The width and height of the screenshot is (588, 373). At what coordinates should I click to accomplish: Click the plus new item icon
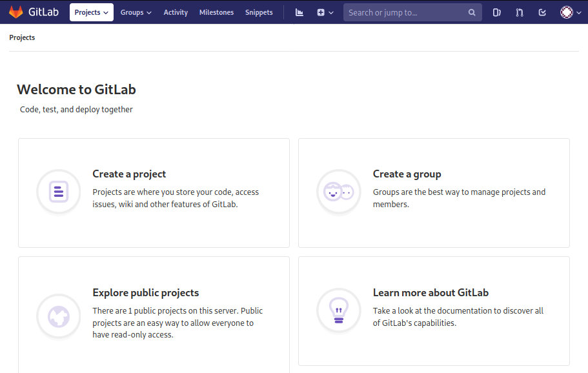(x=321, y=12)
